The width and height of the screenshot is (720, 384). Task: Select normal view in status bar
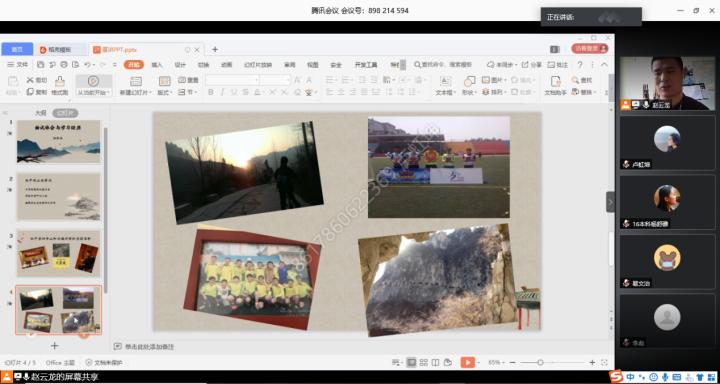click(x=412, y=362)
